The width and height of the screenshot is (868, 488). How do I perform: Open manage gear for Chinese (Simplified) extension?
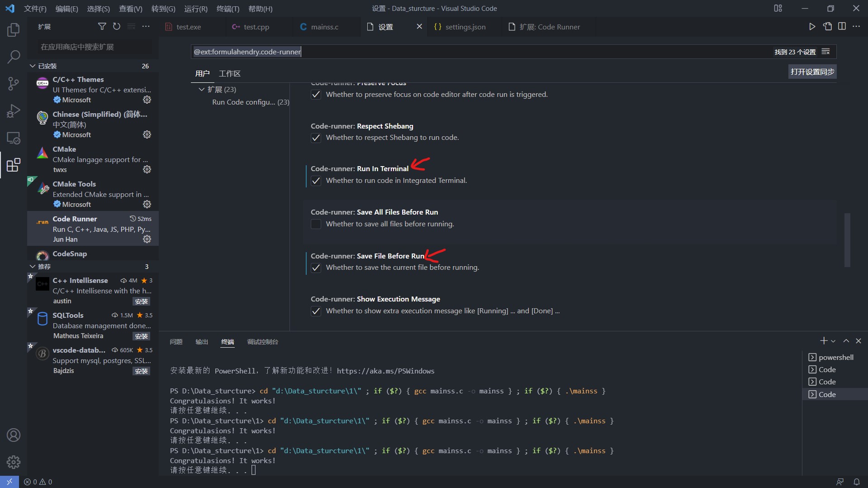(x=147, y=134)
